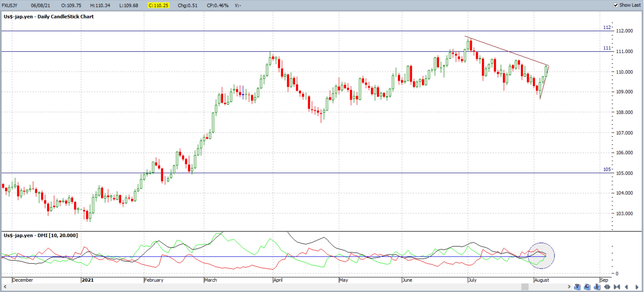Click the 105 horizontal line label
The height and width of the screenshot is (292, 644).
click(x=607, y=169)
